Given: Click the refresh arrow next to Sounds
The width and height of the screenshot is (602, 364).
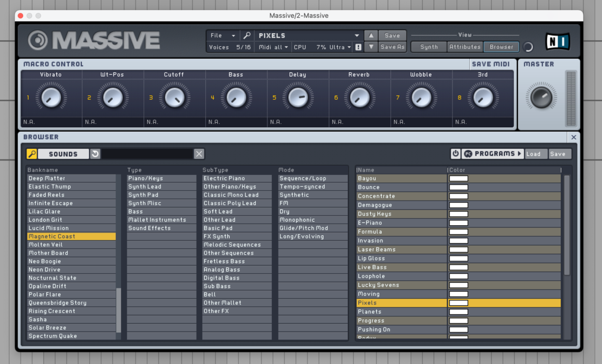Looking at the screenshot, I should 95,154.
